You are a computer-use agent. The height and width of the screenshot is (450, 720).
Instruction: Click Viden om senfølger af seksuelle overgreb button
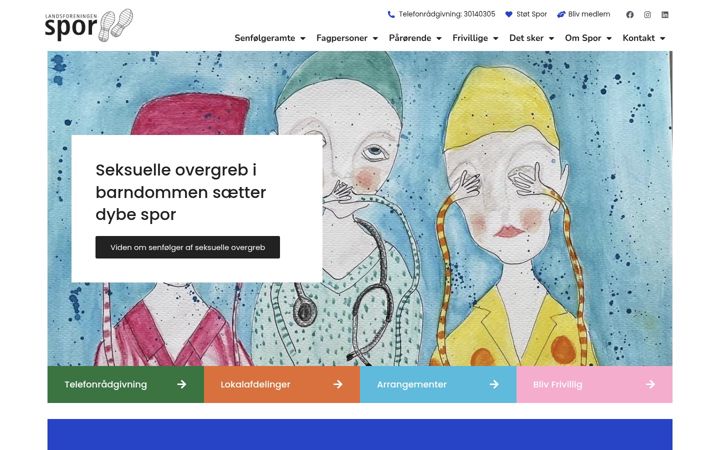187,247
